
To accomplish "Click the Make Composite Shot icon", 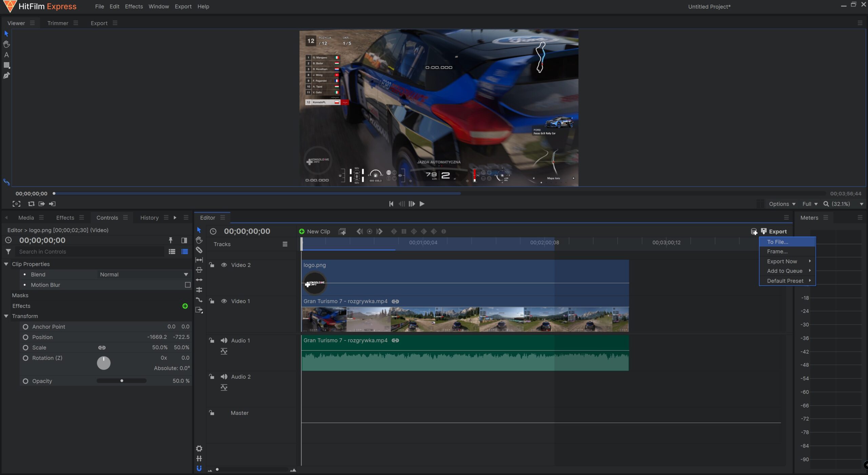I will tap(342, 232).
